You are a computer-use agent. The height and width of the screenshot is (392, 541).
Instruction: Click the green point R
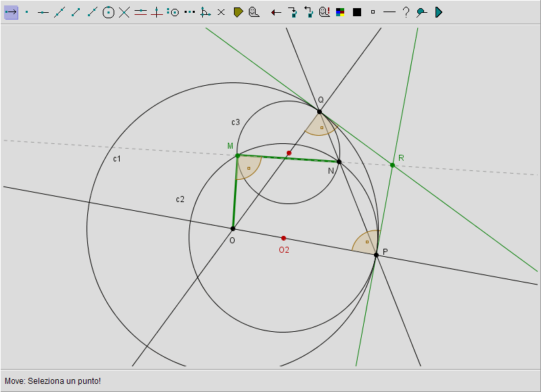tap(392, 165)
